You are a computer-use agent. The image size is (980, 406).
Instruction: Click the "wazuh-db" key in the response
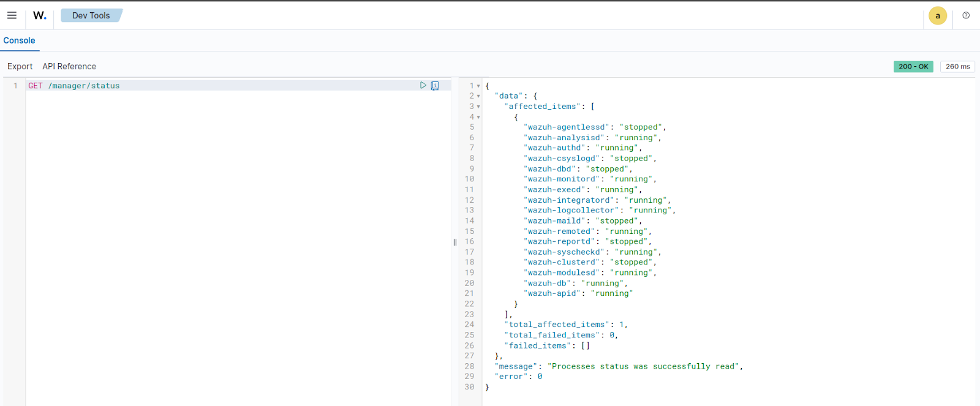click(x=548, y=283)
